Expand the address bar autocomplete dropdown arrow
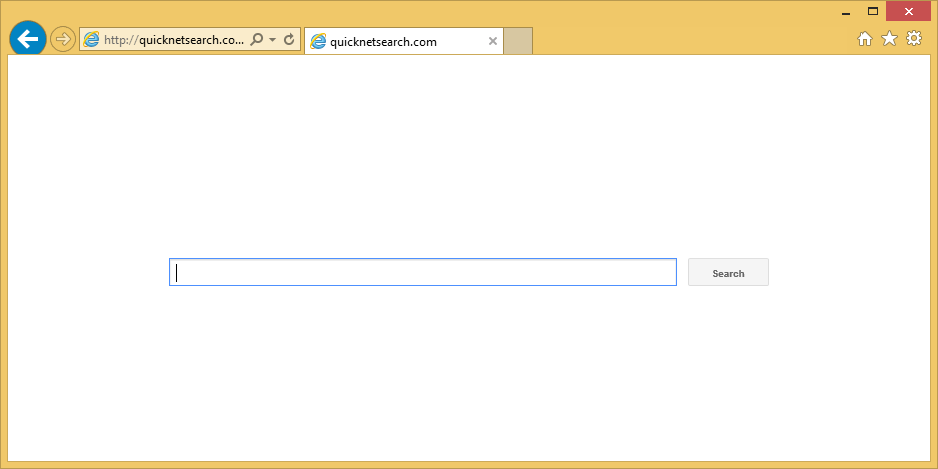 [272, 40]
